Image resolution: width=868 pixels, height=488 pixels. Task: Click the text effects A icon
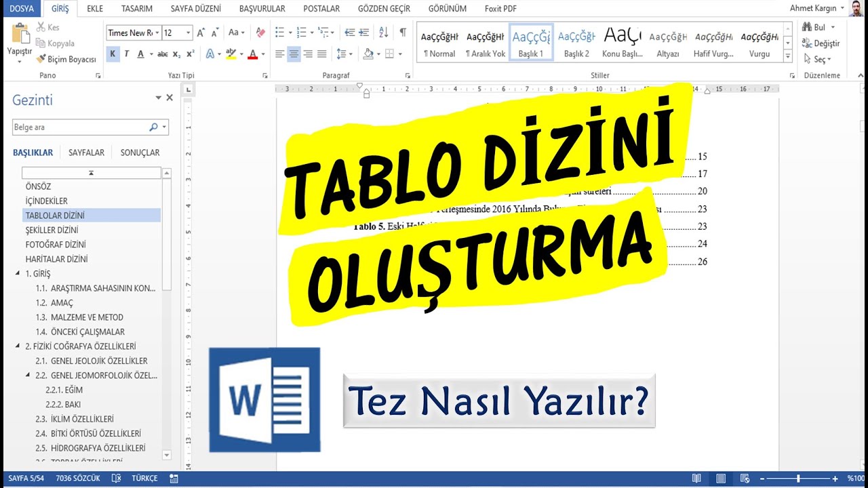pyautogui.click(x=210, y=54)
